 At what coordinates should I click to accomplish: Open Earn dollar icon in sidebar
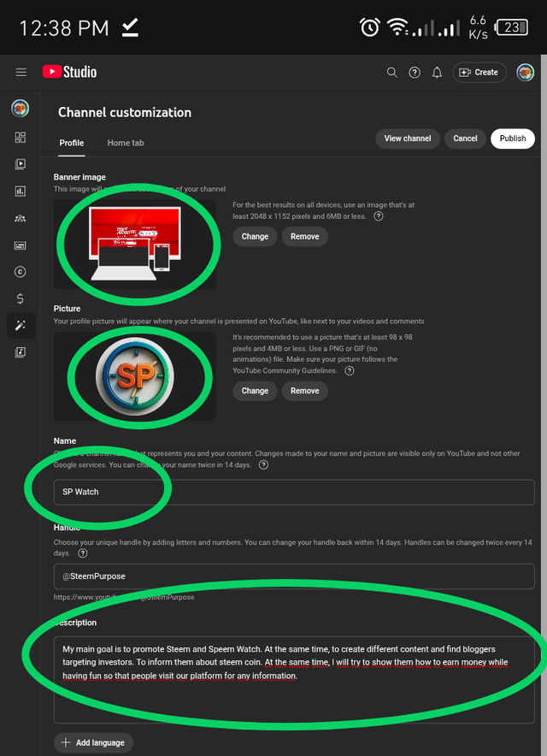(21, 298)
